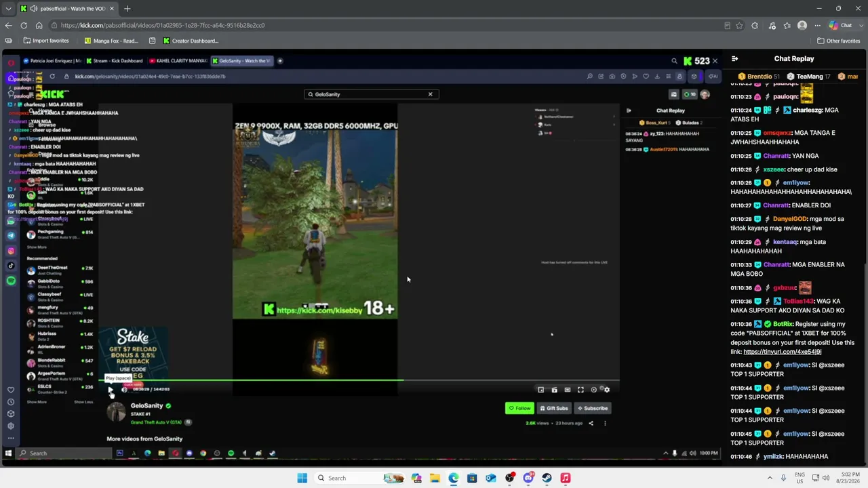Viewport: 868px width, 488px height.
Task: Open Microsoft Edge from the taskbar
Action: (454, 478)
